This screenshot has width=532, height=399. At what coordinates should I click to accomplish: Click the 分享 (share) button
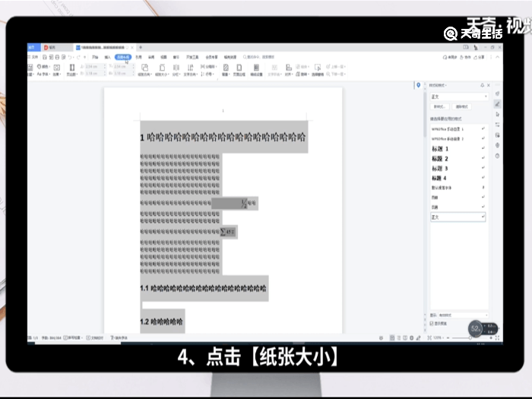click(x=479, y=57)
